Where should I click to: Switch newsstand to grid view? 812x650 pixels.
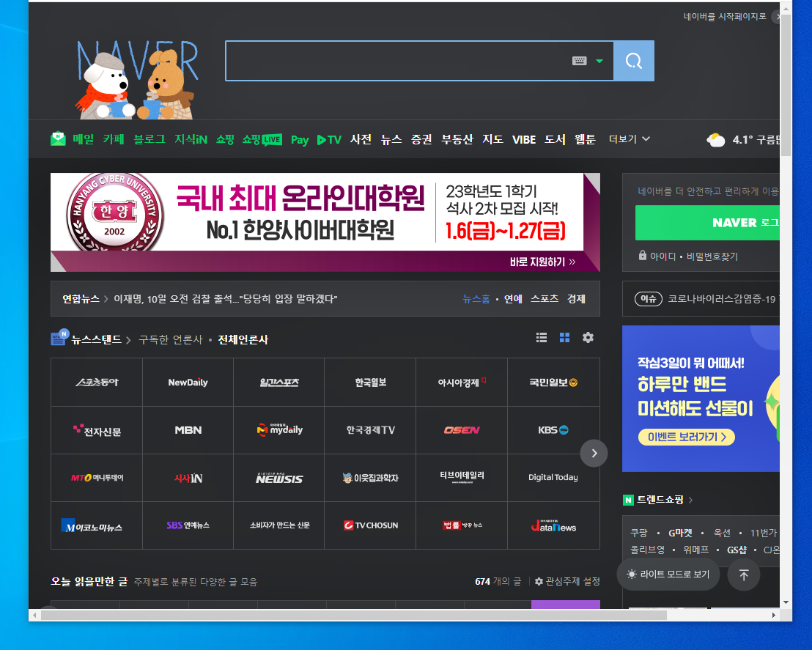click(x=564, y=338)
